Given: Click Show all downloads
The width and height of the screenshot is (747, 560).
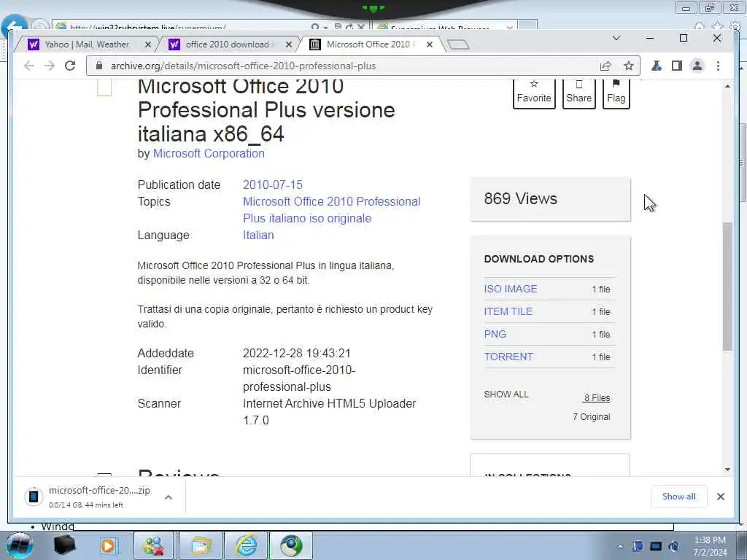Looking at the screenshot, I should point(679,497).
